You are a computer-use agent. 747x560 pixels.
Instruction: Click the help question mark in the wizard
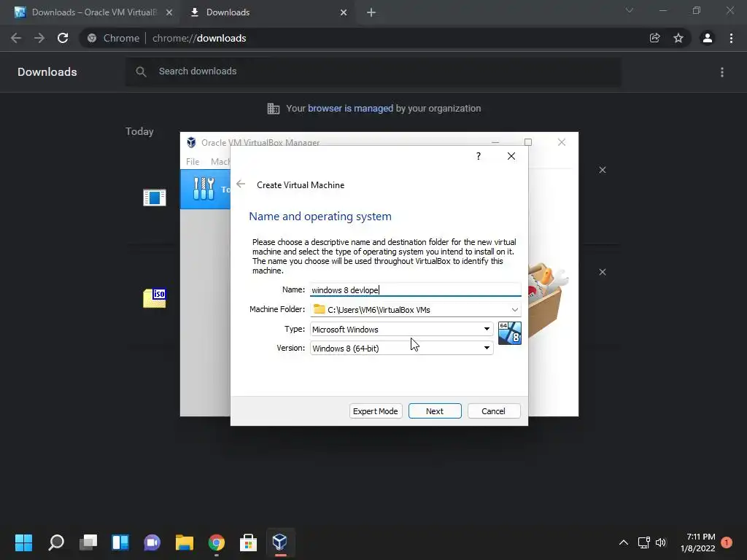point(479,156)
